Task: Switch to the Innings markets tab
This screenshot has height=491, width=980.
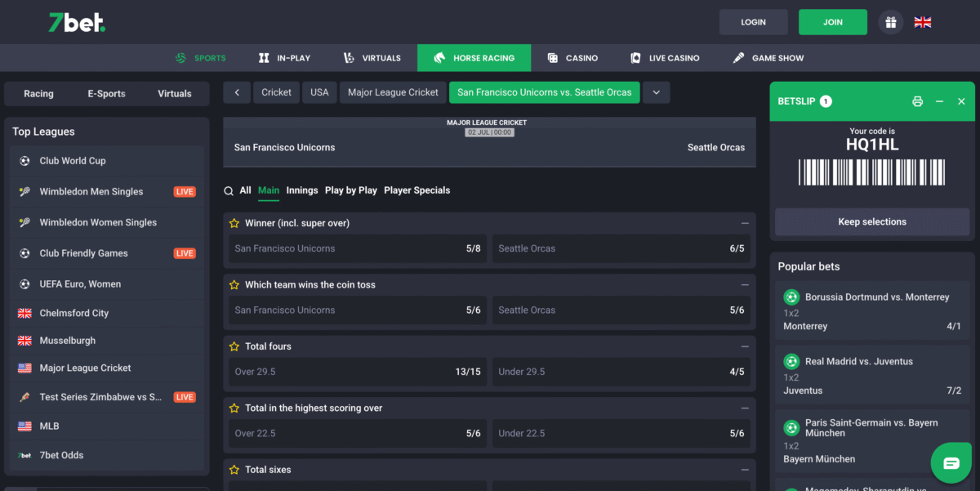Action: 302,190
